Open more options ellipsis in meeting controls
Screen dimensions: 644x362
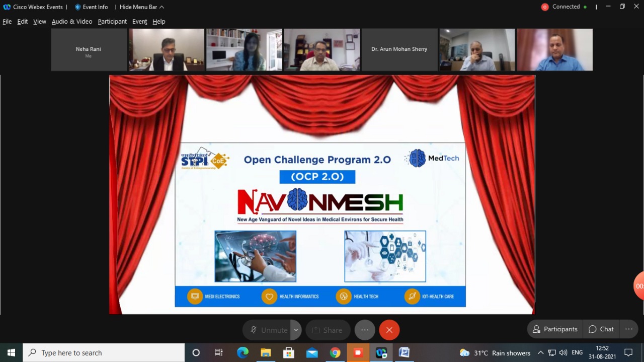tap(365, 330)
